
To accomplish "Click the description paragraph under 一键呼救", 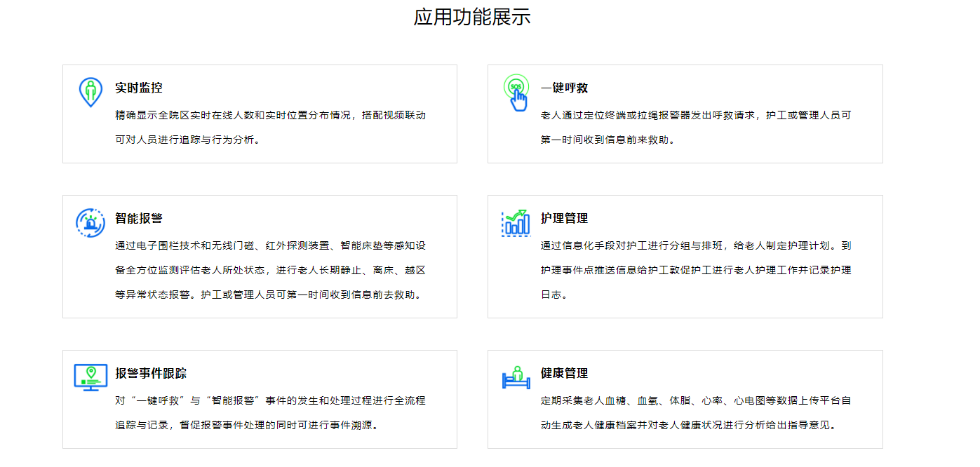I will [x=695, y=127].
